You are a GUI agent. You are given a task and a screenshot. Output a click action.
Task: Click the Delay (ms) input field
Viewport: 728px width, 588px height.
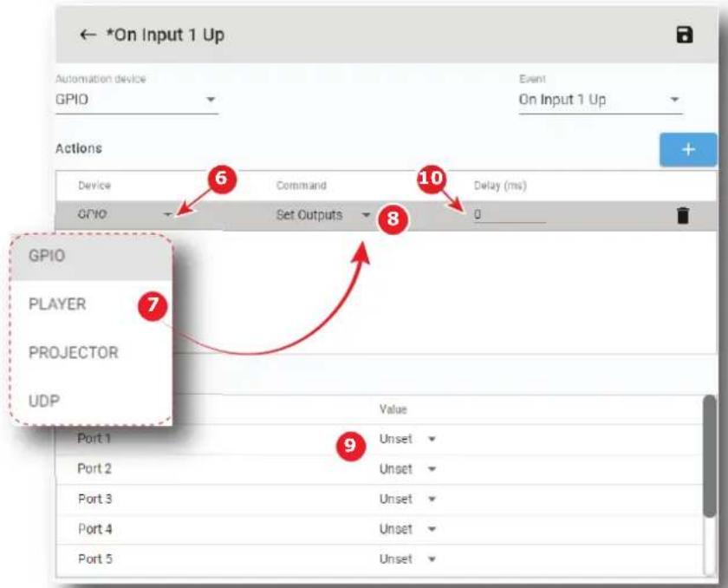[510, 215]
